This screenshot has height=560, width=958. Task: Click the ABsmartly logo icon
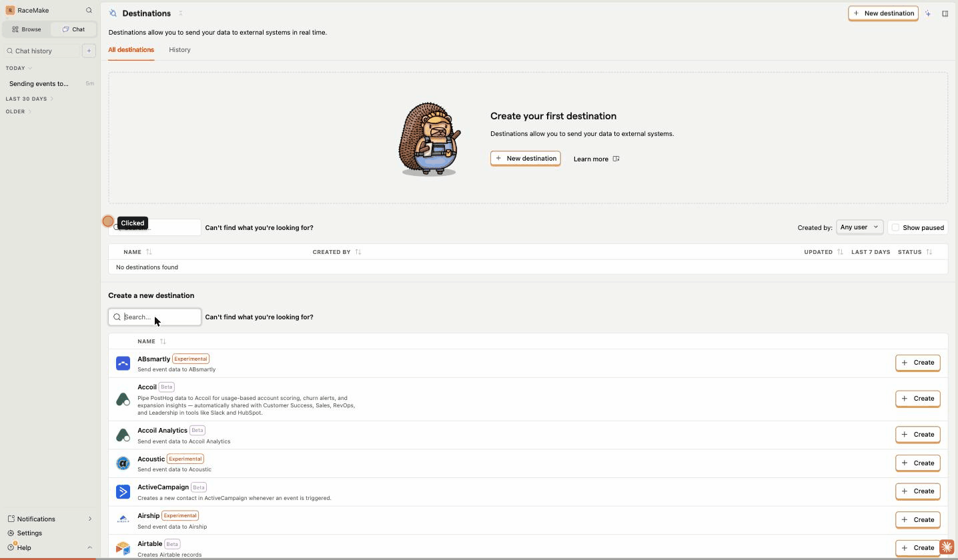pos(123,363)
